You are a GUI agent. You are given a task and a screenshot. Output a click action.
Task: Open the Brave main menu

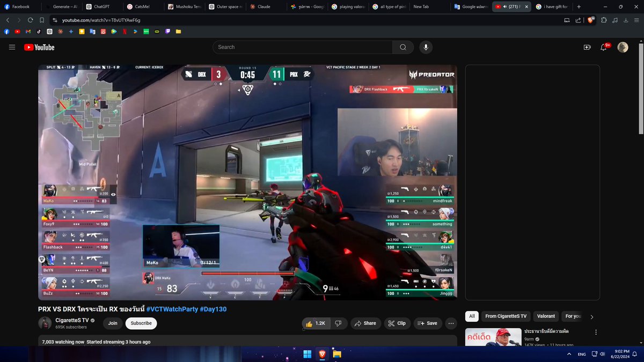click(x=637, y=20)
